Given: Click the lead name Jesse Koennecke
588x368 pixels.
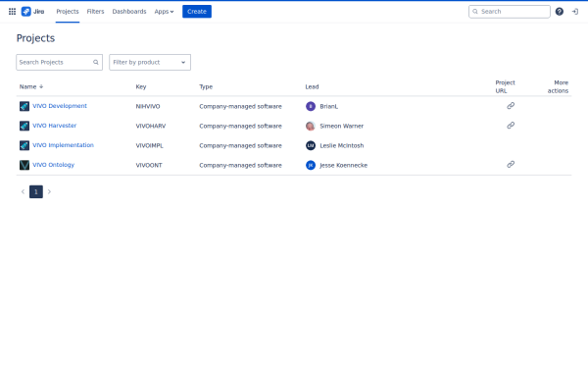Looking at the screenshot, I should click(344, 165).
